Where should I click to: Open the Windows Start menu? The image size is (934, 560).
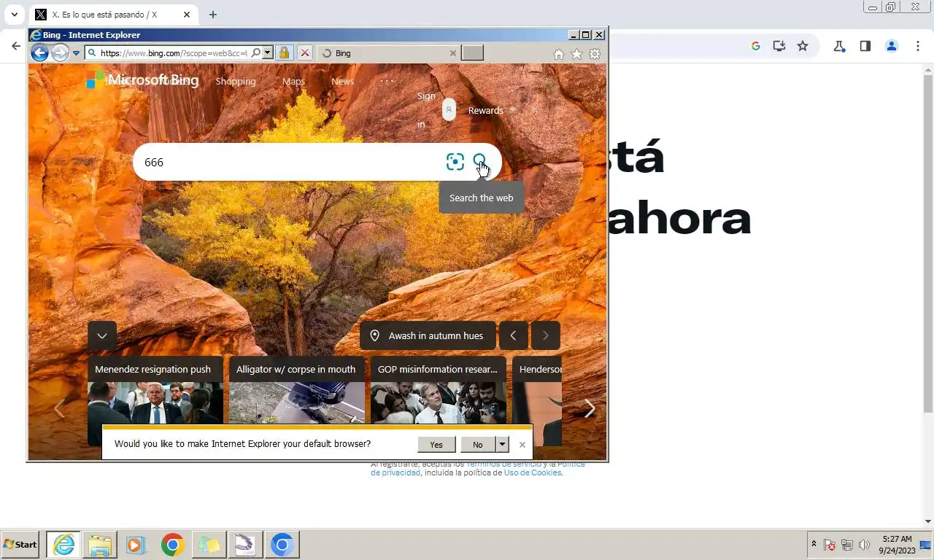(20, 545)
